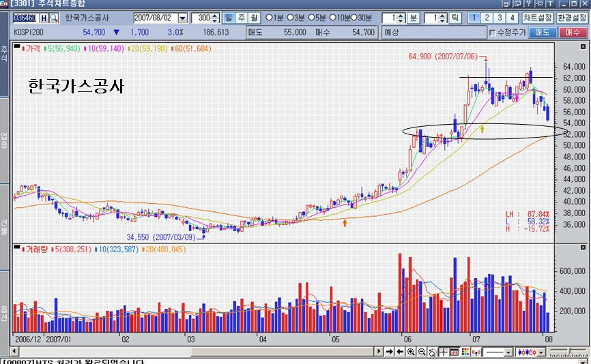Image resolution: width=591 pixels, height=364 pixels.
Task: Show numeric data window 123 icon
Action: click(x=455, y=352)
